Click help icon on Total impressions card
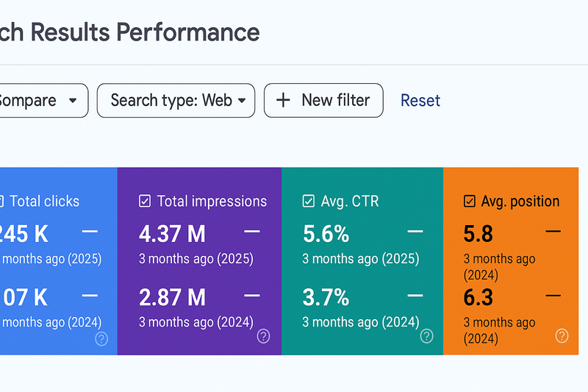 click(263, 336)
